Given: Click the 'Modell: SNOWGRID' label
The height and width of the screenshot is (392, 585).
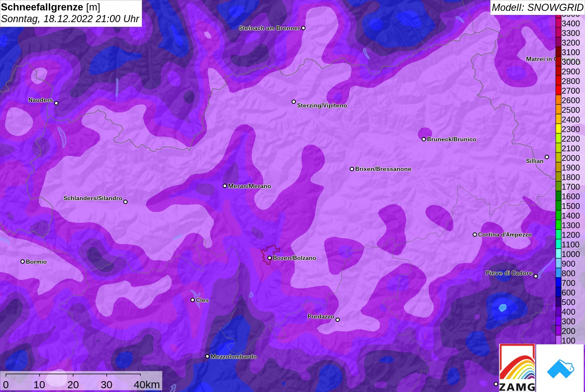Looking at the screenshot, I should [537, 7].
